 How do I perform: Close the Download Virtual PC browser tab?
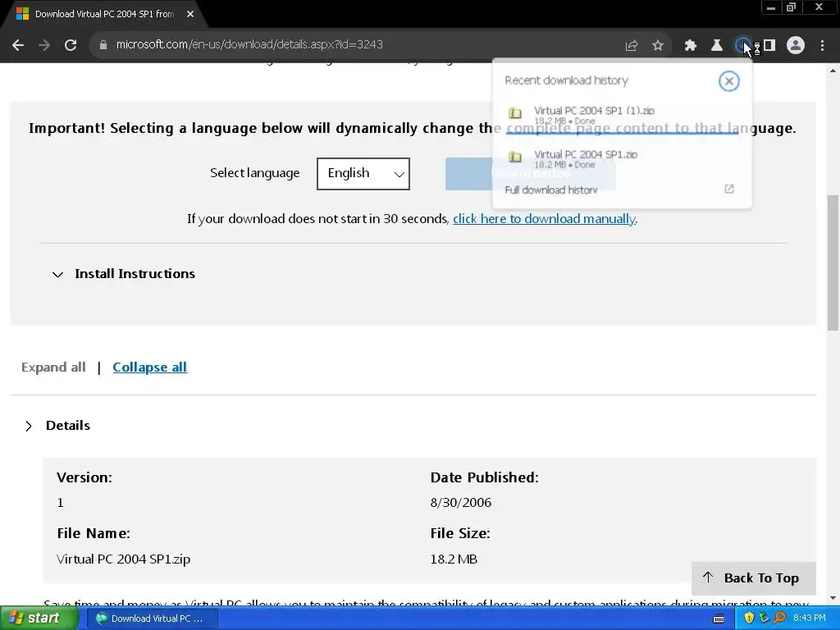(190, 15)
